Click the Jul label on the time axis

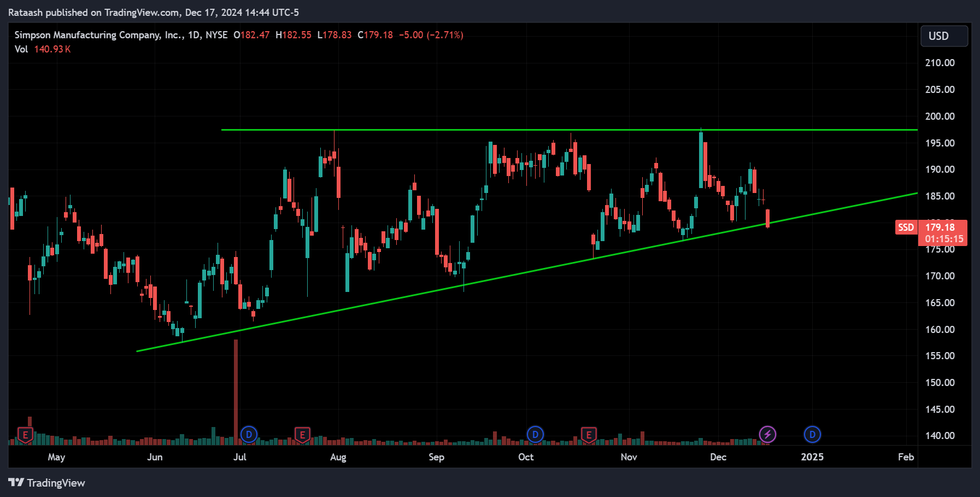tap(240, 457)
